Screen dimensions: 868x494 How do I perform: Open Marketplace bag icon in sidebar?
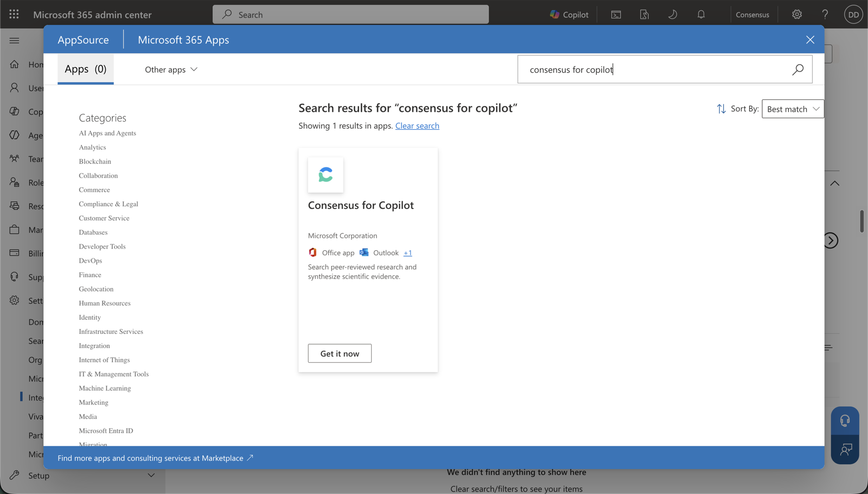tap(15, 229)
